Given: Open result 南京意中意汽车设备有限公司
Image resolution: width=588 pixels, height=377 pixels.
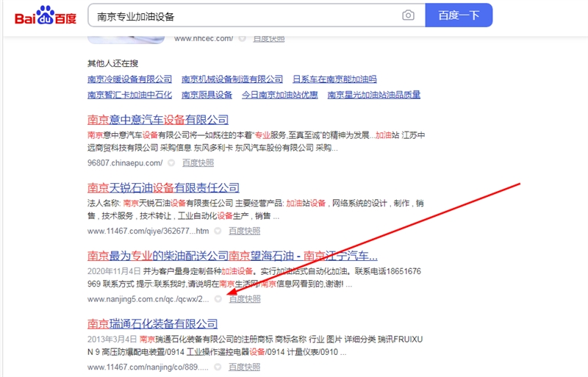Looking at the screenshot, I should [x=158, y=120].
